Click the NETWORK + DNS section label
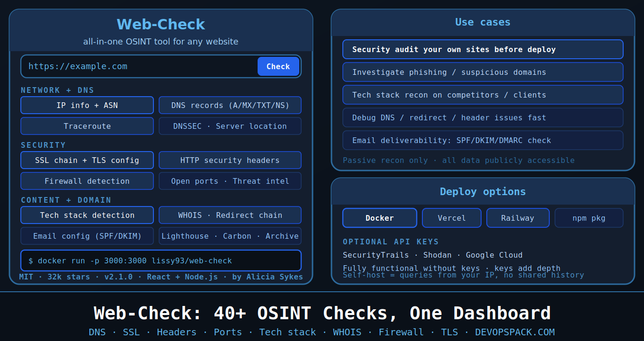The height and width of the screenshot is (341, 644). 57,90
